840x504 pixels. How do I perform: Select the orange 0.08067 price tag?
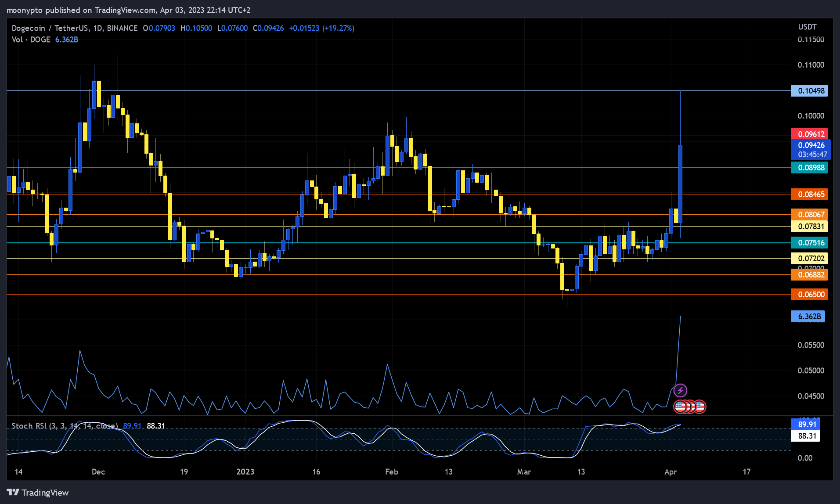810,214
